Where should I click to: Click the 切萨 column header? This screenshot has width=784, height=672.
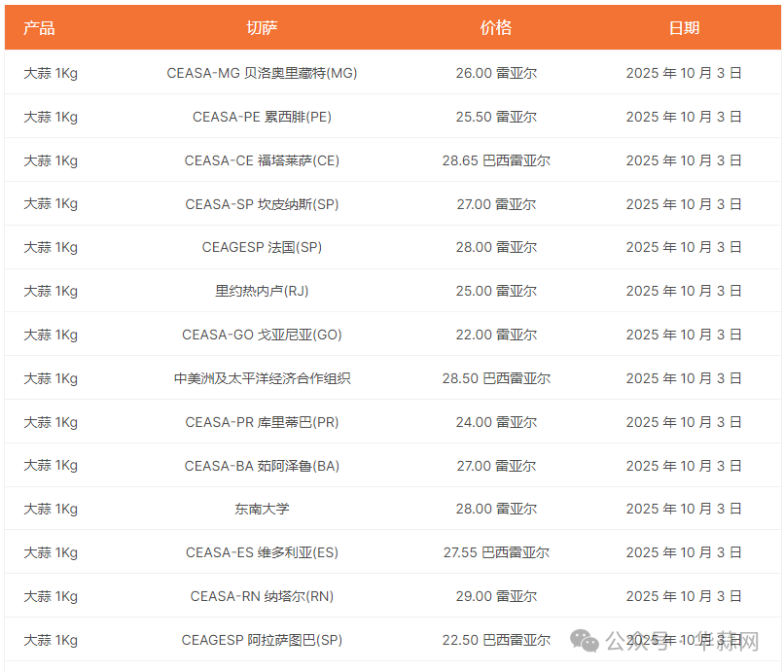pos(262,28)
